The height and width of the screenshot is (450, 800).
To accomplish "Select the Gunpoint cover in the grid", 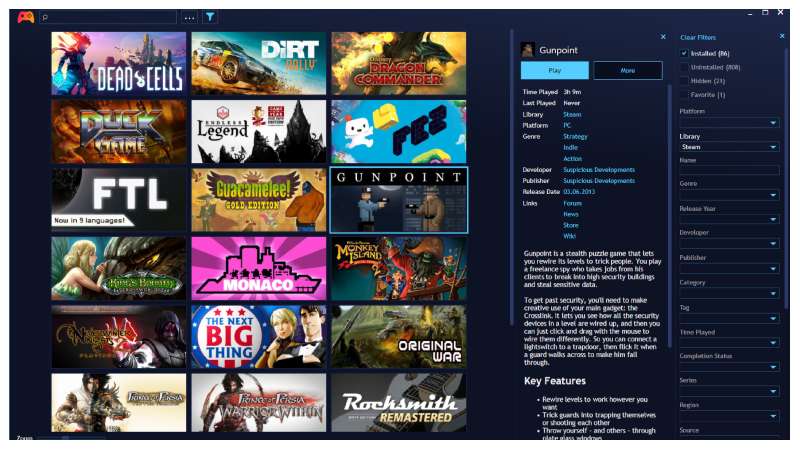I will point(398,200).
